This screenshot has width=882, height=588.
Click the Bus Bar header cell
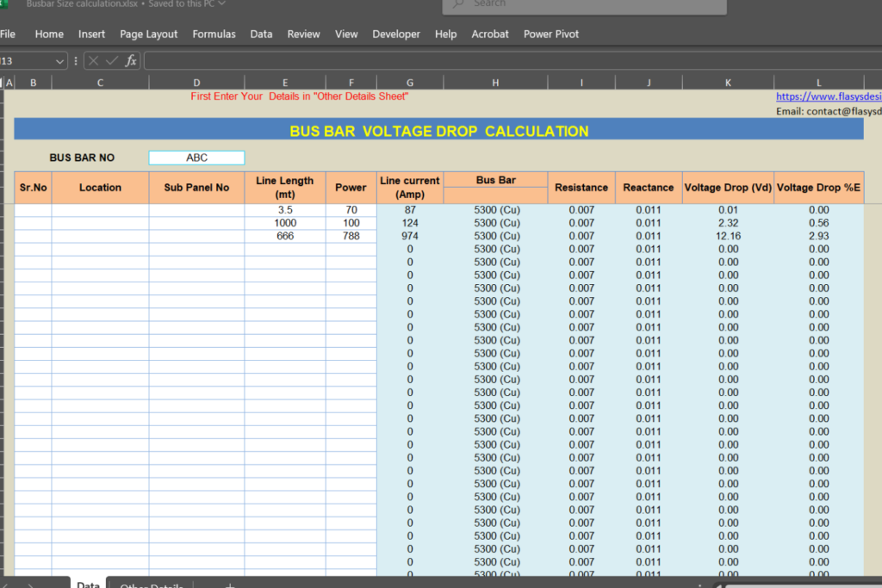495,180
